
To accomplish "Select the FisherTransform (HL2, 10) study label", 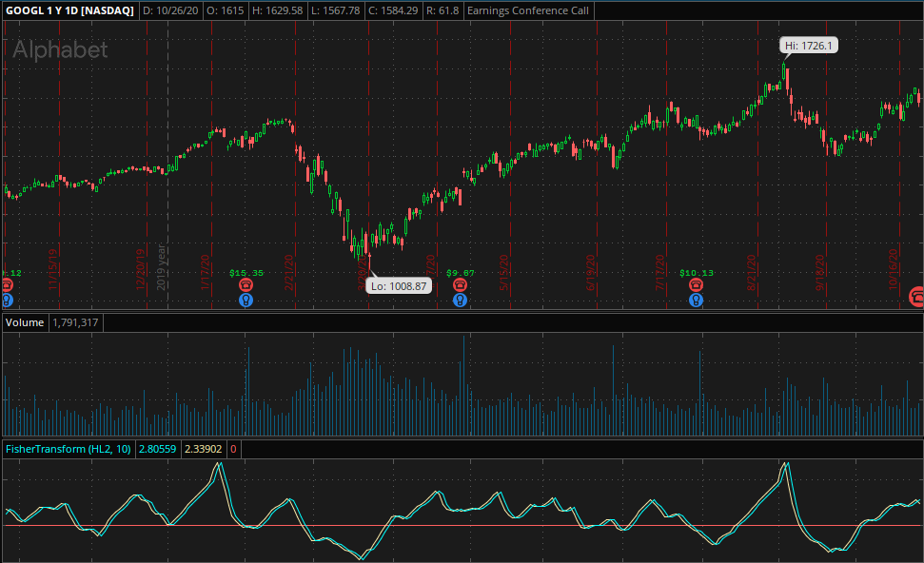I will pos(69,449).
